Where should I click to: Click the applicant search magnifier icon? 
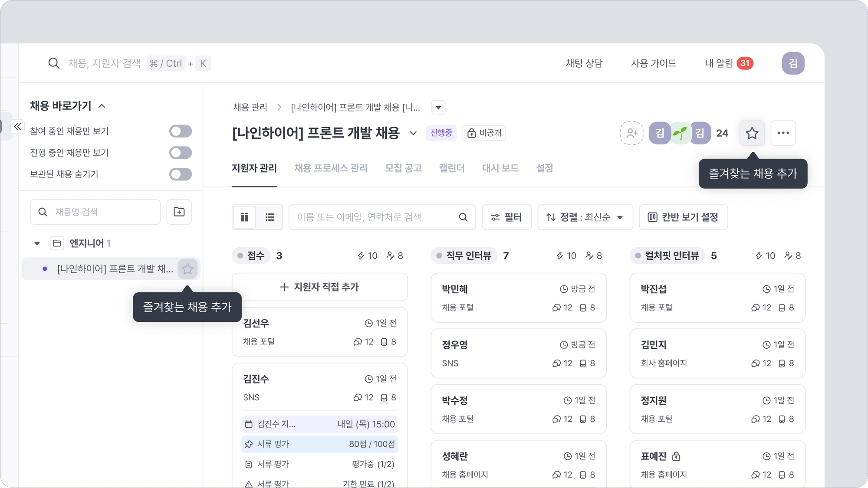click(x=463, y=217)
